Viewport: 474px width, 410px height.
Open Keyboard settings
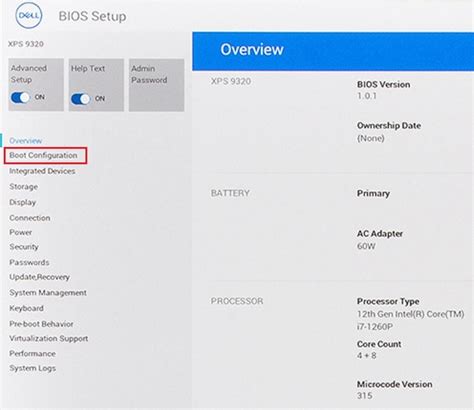coord(26,308)
